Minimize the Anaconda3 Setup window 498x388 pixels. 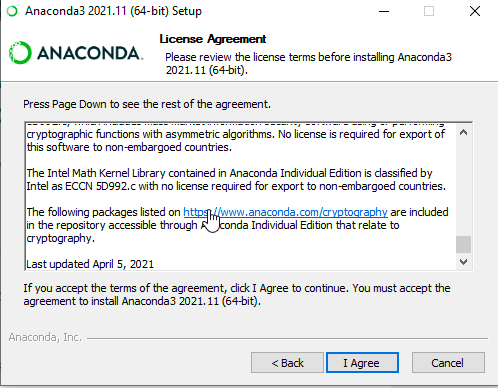point(384,11)
